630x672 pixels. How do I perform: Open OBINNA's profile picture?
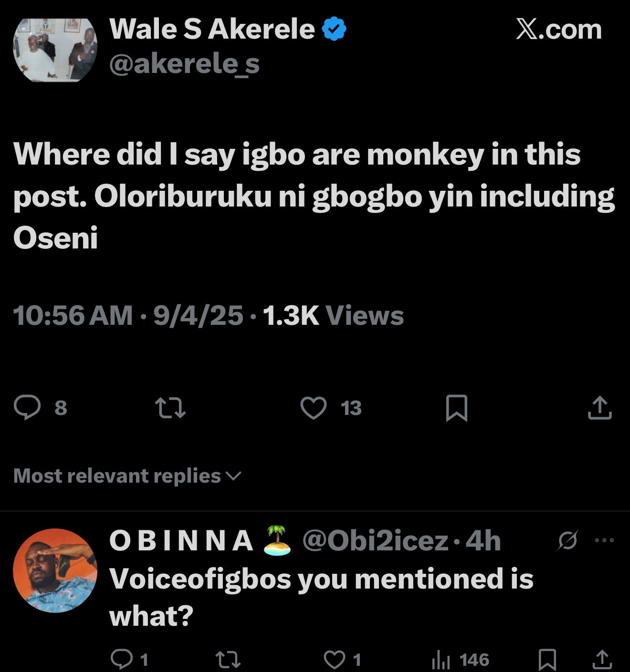tap(55, 570)
